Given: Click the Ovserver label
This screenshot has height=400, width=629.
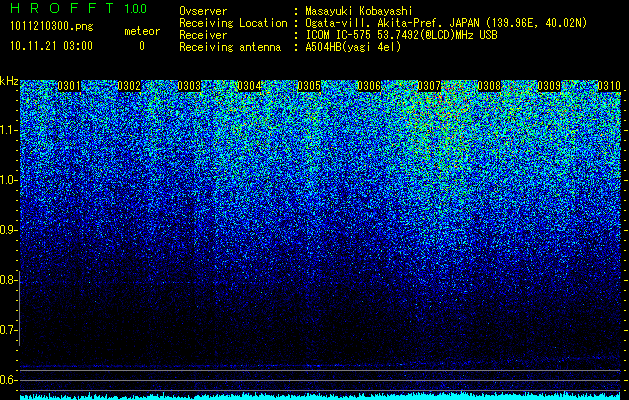Looking at the screenshot, I should (x=203, y=11).
